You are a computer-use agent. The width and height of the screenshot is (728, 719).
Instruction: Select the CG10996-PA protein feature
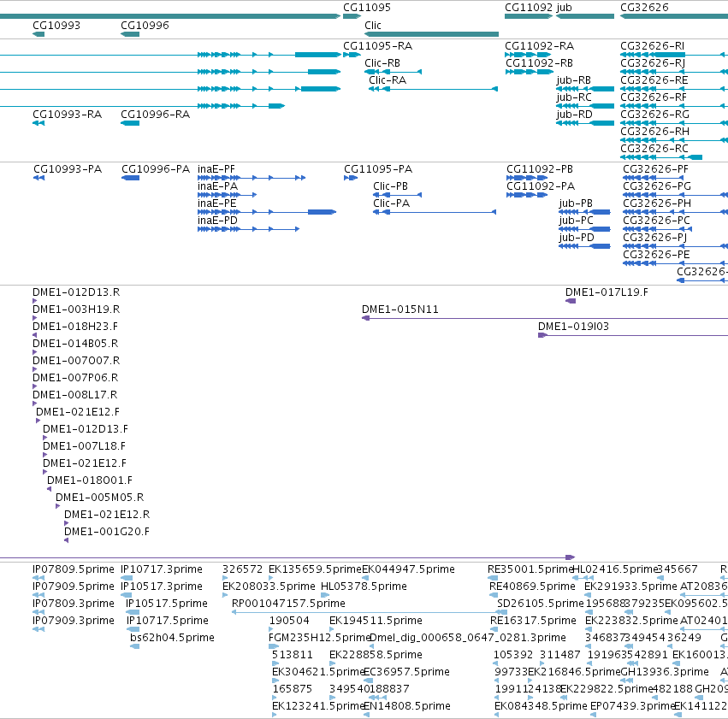131,178
